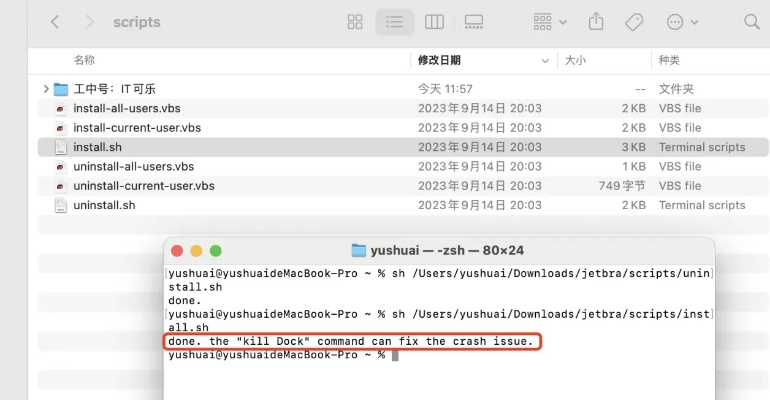Screen dimensions: 770x400
Task: Minimize the Terminal window with yellow button
Action: tap(196, 251)
